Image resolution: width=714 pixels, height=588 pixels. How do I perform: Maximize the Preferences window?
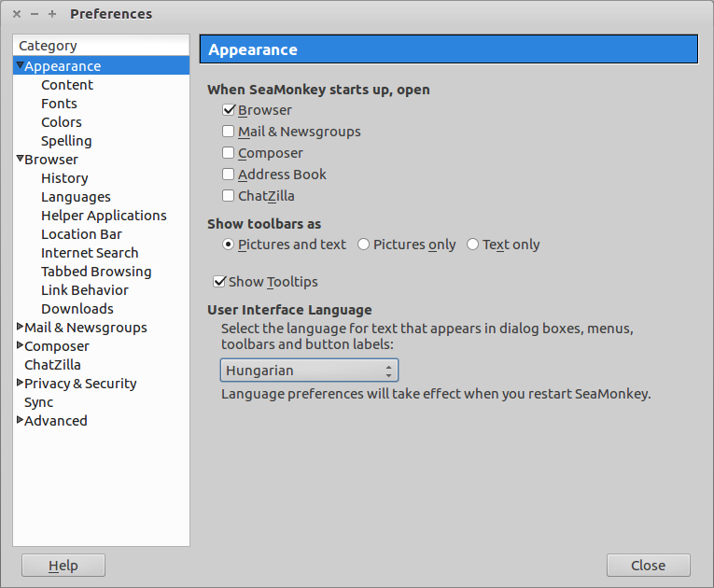(x=52, y=14)
